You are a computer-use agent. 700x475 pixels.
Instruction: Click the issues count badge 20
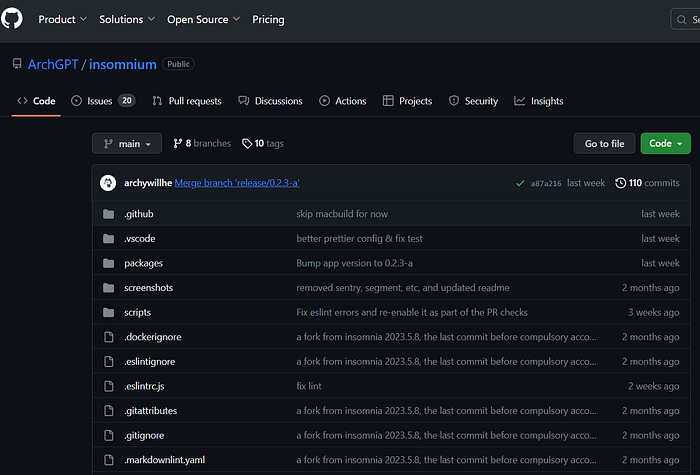(x=127, y=100)
